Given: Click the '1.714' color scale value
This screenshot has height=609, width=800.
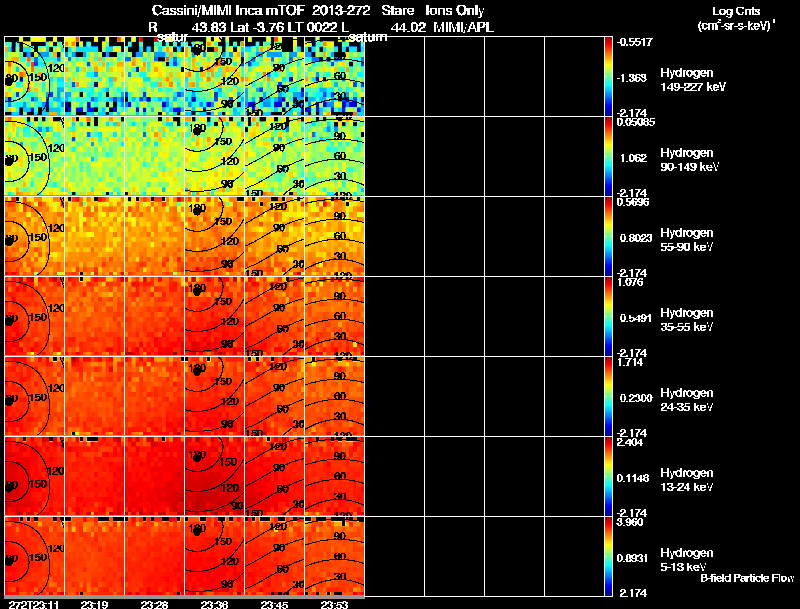Looking at the screenshot, I should (x=630, y=362).
